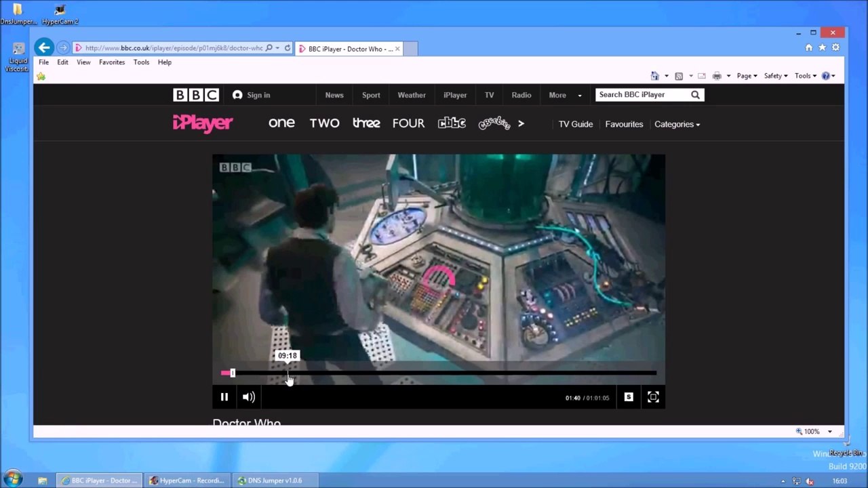Select the BBC Three channel logo

click(366, 123)
